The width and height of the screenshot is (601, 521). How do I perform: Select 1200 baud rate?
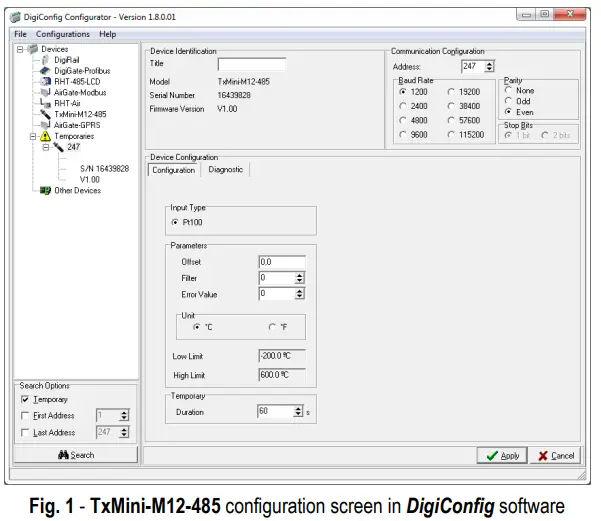pyautogui.click(x=402, y=92)
